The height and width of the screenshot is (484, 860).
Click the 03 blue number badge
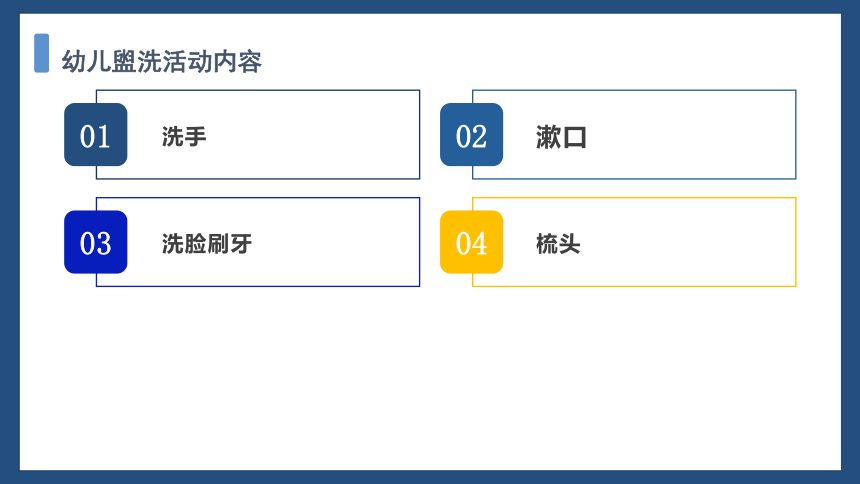95,242
